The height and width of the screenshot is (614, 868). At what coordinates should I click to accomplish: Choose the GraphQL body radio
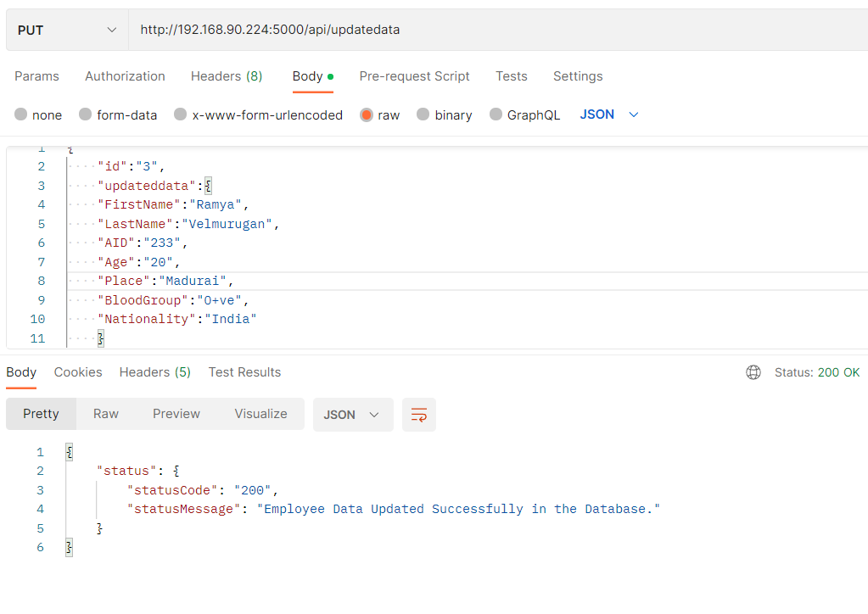(x=496, y=114)
